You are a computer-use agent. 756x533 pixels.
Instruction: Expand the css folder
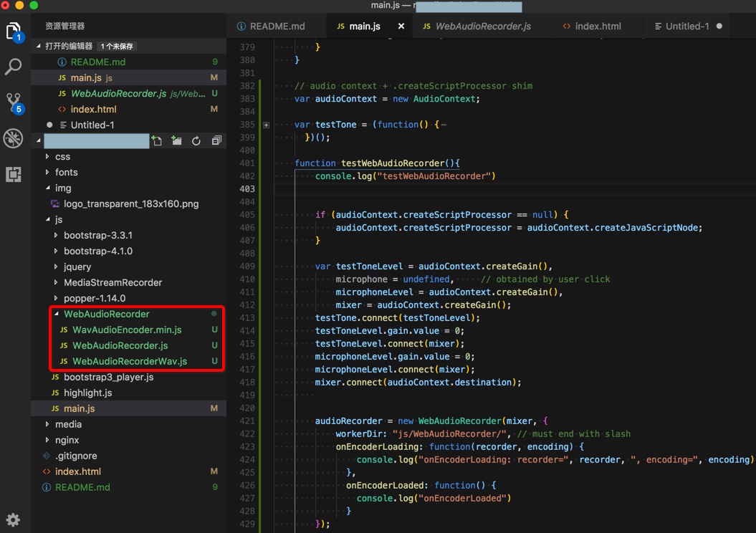62,156
